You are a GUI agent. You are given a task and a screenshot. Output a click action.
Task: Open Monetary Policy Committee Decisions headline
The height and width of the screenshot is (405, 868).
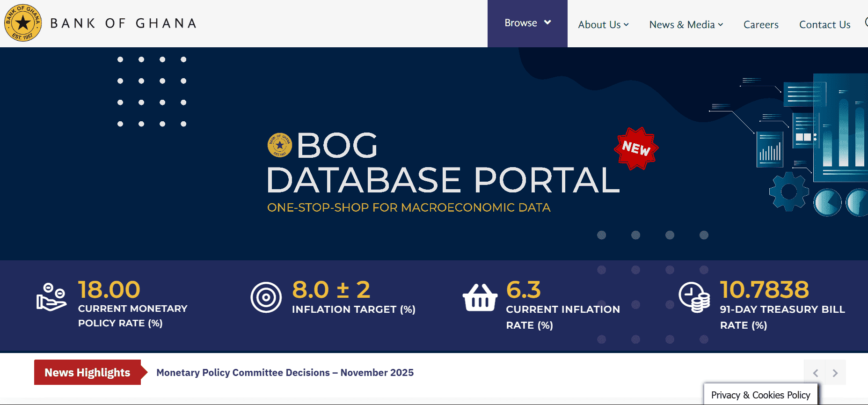[284, 373]
